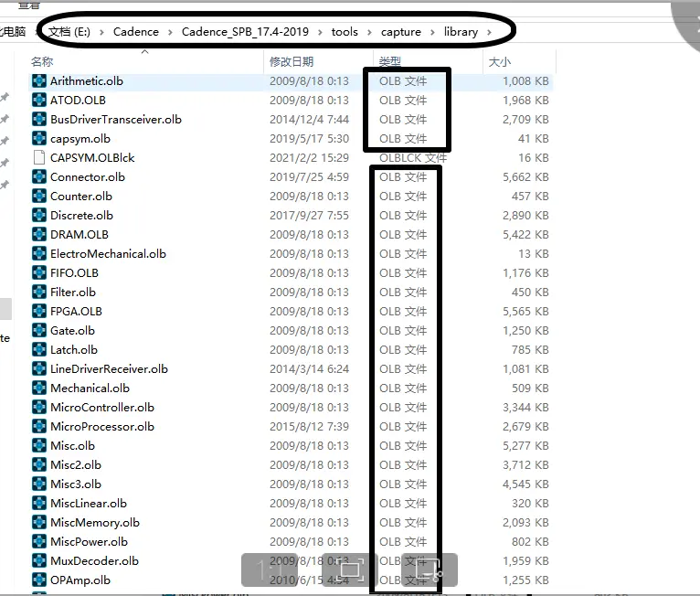Screen dimensions: 700x596
Task: Click the Misc.olb file icon
Action: click(39, 446)
